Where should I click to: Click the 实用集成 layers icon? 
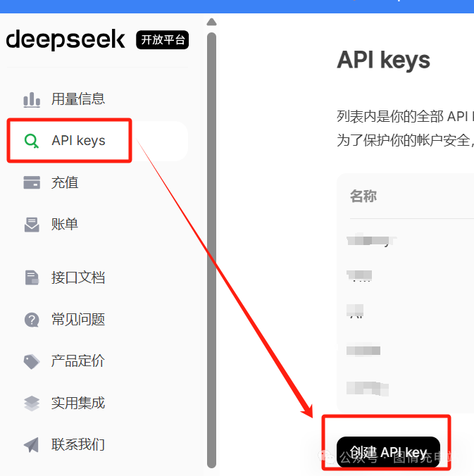coord(32,403)
